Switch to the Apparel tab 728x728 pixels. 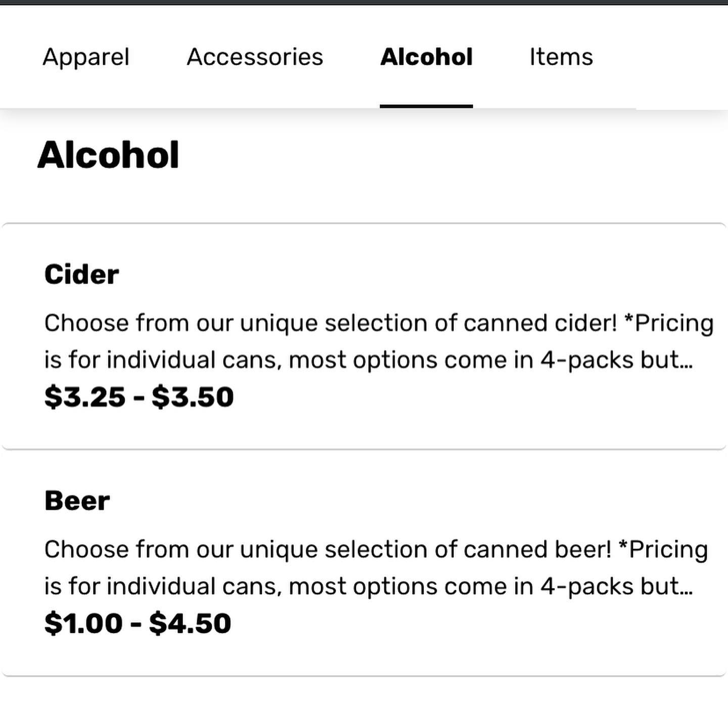point(86,57)
